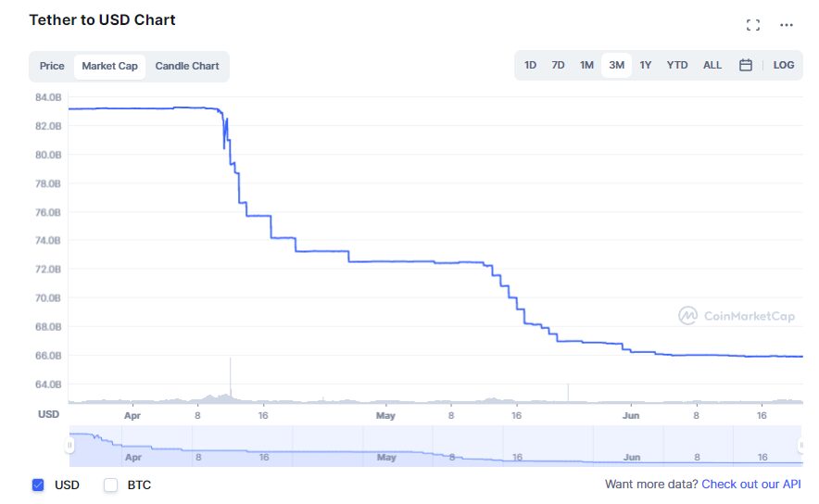Show ALL historical data
The image size is (819, 504).
[x=712, y=65]
